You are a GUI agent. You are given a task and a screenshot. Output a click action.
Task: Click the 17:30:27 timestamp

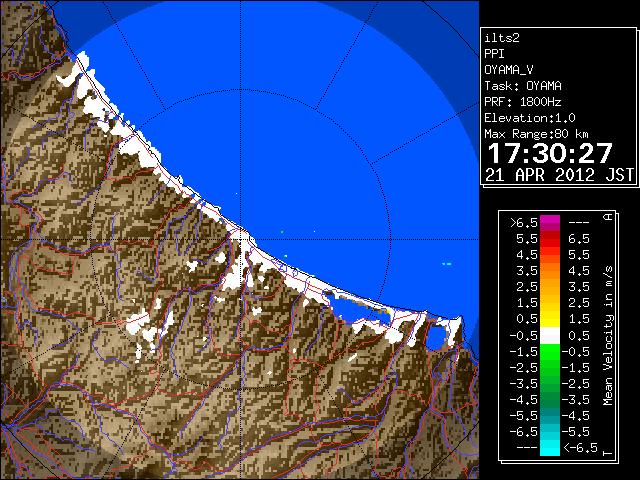550,153
